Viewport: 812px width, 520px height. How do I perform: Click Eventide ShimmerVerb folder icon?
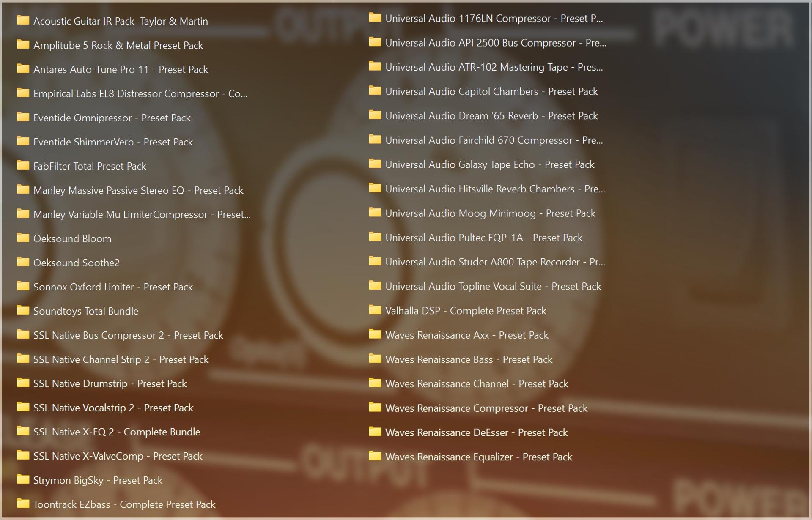[23, 141]
